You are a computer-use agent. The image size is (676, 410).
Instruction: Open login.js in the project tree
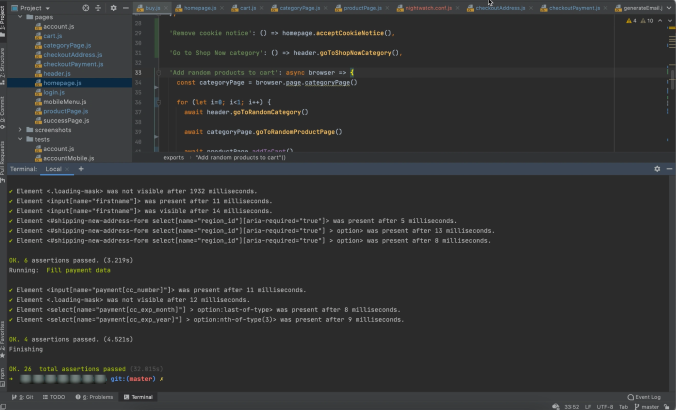[53, 92]
